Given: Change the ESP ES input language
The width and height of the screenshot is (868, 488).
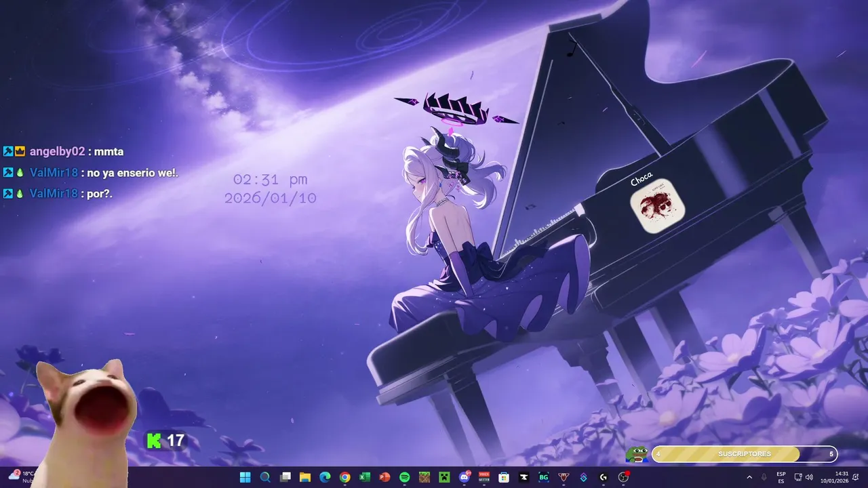Looking at the screenshot, I should (x=781, y=477).
